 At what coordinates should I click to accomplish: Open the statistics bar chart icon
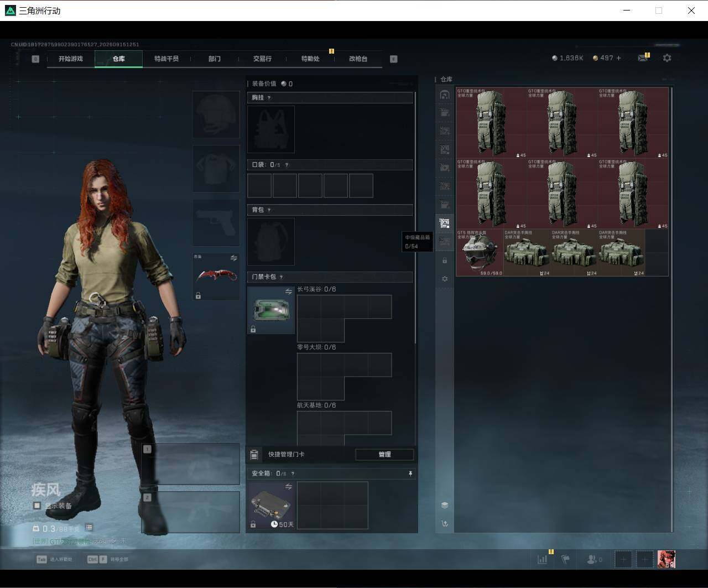click(543, 559)
